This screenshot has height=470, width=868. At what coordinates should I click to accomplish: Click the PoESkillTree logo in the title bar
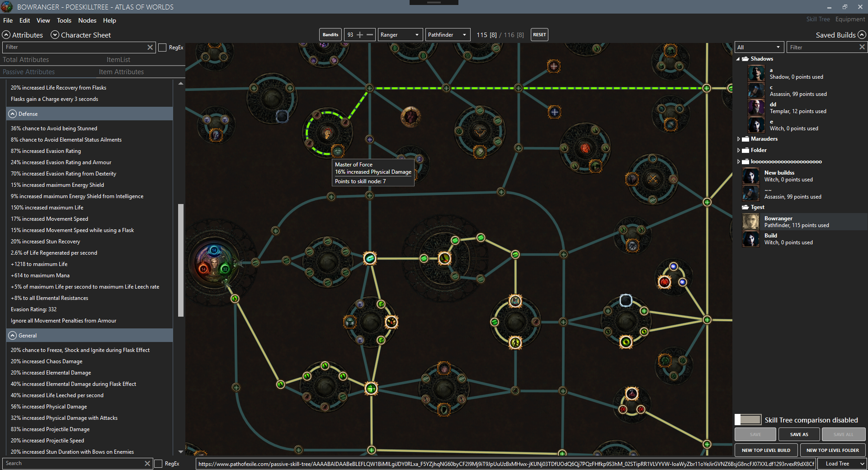point(6,7)
